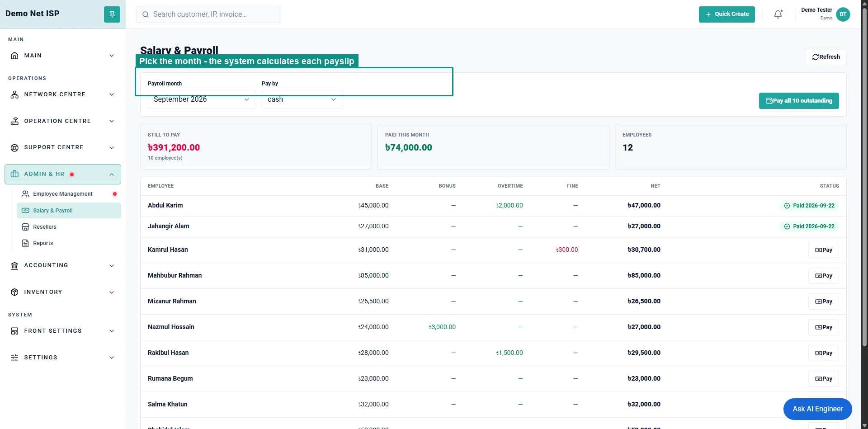Pay Kamrul Hasan's salary

tap(823, 250)
